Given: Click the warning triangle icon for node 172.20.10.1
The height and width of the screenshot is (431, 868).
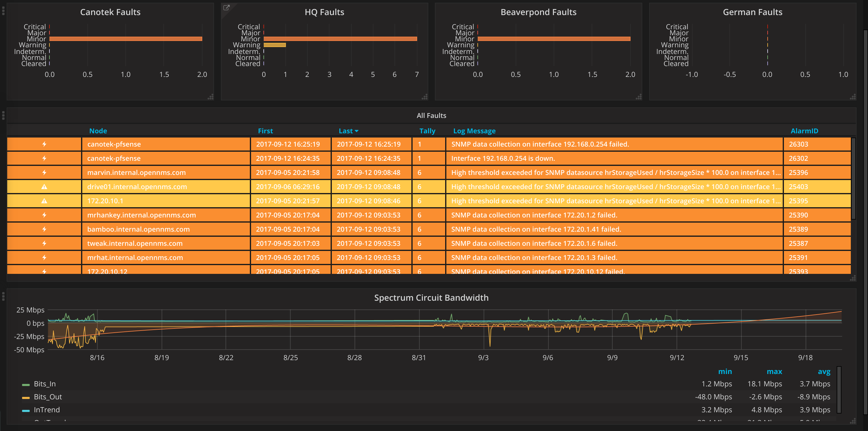Looking at the screenshot, I should pyautogui.click(x=44, y=201).
